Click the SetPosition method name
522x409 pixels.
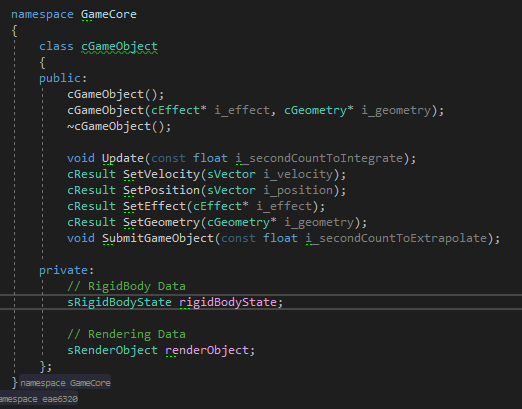pyautogui.click(x=161, y=190)
